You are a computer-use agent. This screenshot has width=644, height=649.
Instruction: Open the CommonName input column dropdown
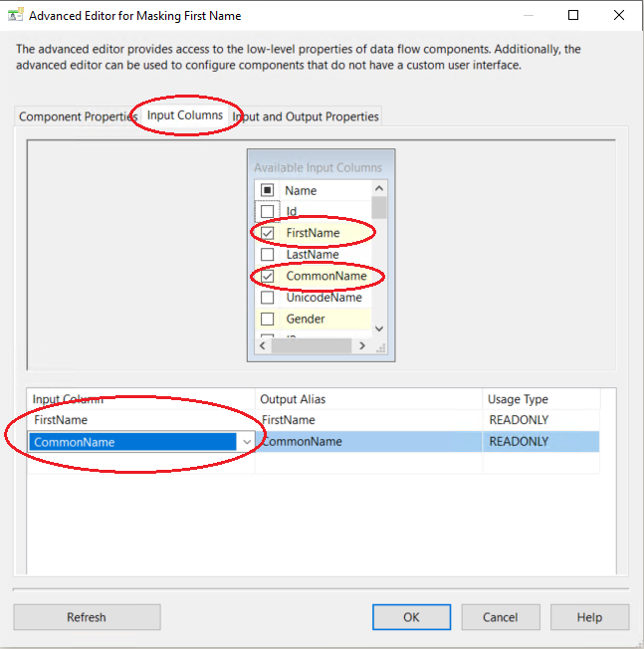point(245,442)
